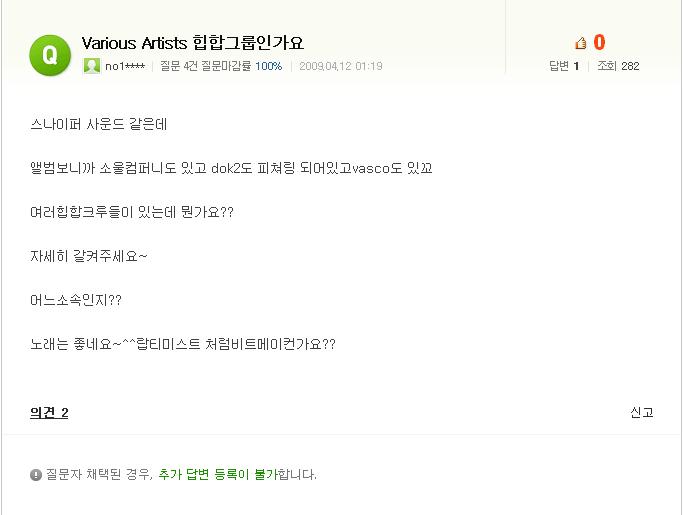The height and width of the screenshot is (515, 683).
Task: Click the 신고 report link
Action: pyautogui.click(x=642, y=412)
